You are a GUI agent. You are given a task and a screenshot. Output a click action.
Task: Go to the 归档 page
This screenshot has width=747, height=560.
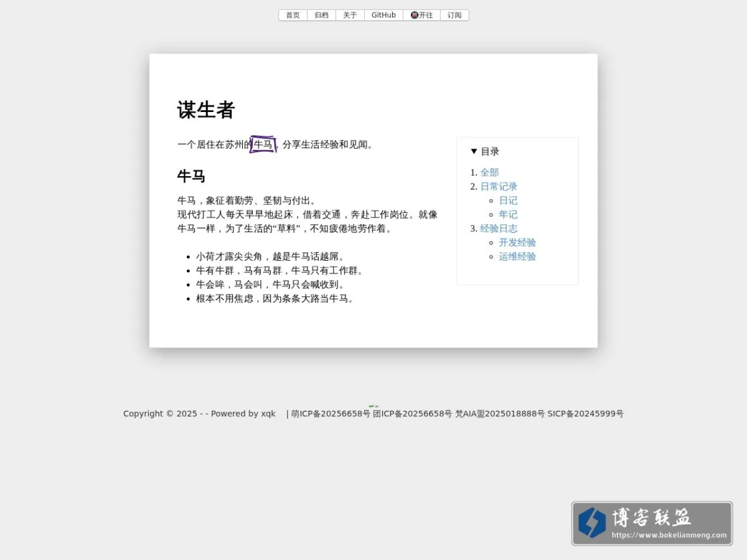point(321,15)
